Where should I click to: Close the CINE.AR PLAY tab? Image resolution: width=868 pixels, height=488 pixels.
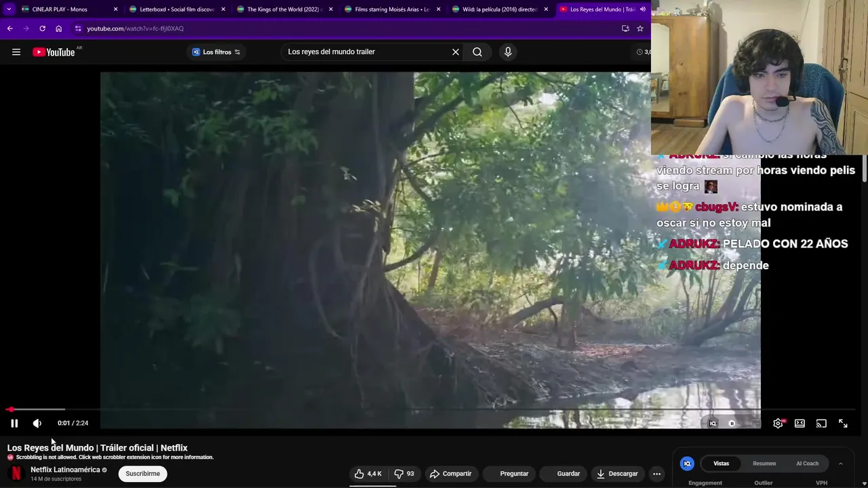(x=115, y=9)
